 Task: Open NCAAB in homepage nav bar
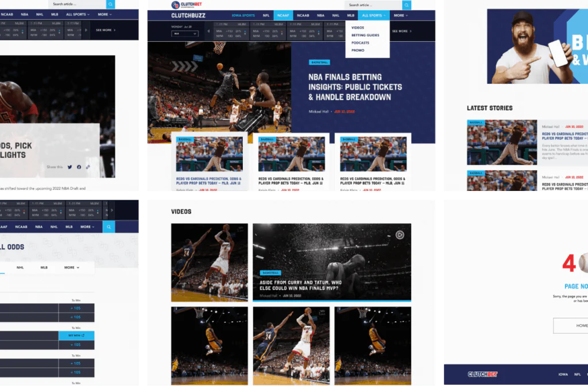click(x=303, y=15)
